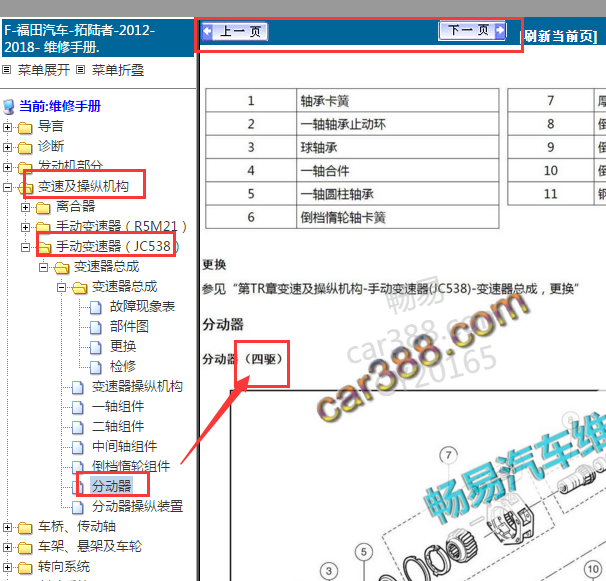Click 菜单折叠 to collapse all menus
Screen dimensions: 606x581
point(118,70)
